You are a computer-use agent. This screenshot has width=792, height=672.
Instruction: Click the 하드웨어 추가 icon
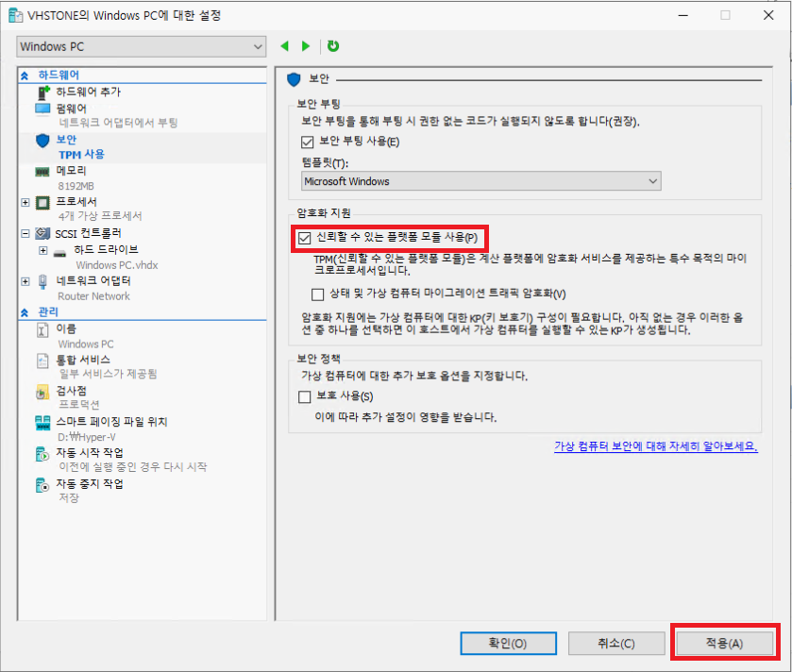click(x=44, y=92)
